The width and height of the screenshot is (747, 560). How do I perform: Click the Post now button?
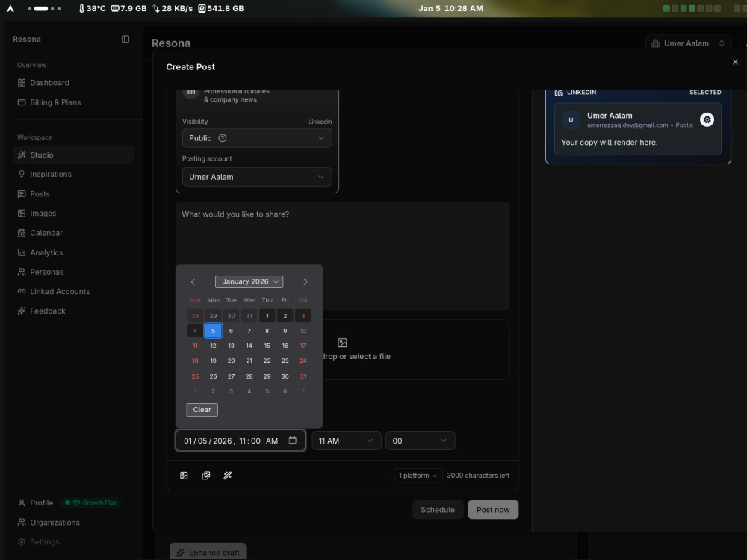[493, 509]
